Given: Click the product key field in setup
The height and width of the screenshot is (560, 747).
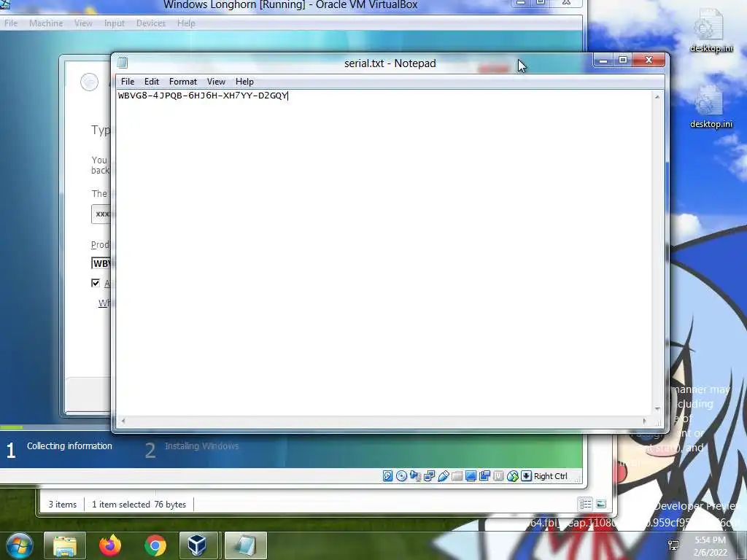Looking at the screenshot, I should [x=101, y=263].
